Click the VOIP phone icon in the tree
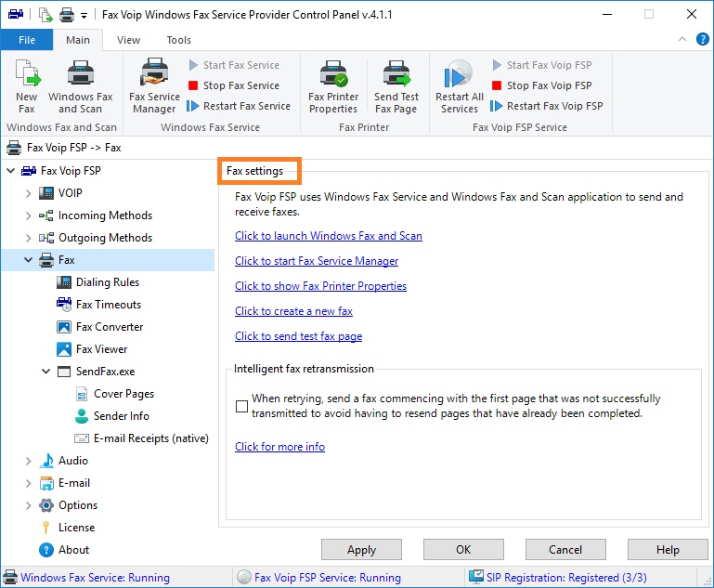The width and height of the screenshot is (714, 588). (x=46, y=193)
